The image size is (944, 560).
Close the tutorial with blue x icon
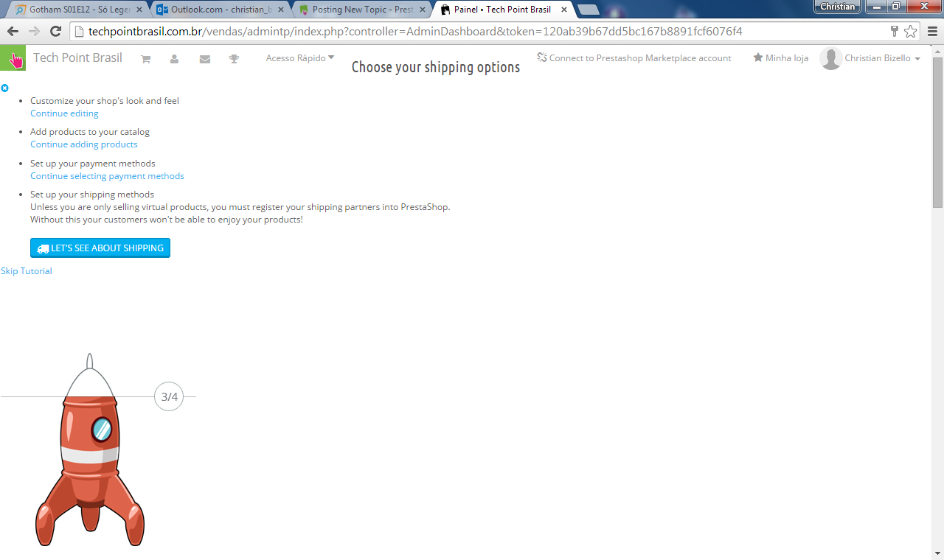coord(4,88)
